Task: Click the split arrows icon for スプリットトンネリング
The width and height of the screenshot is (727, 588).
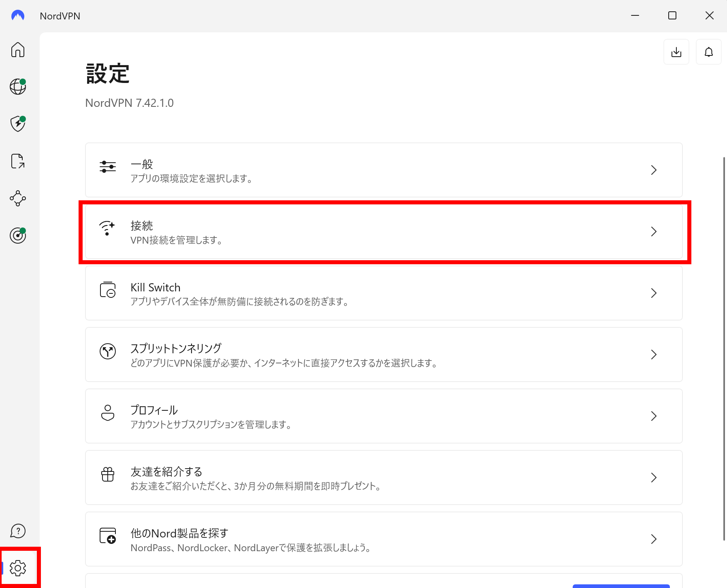Action: pos(108,351)
